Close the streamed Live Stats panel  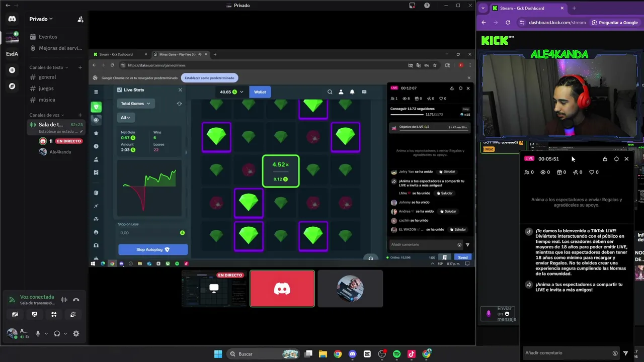180,90
